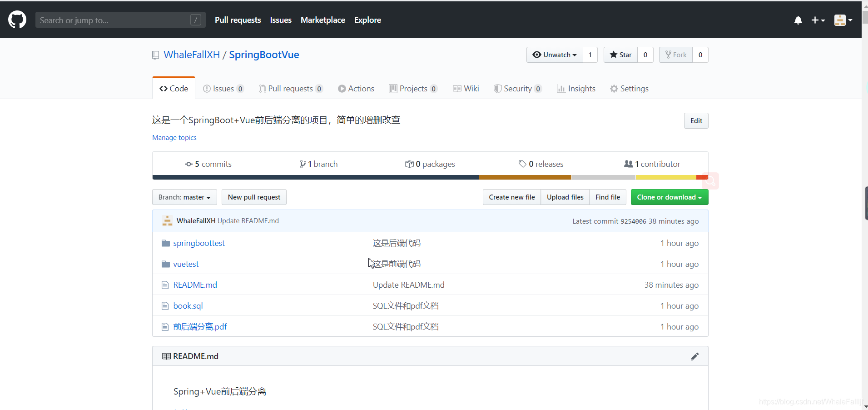Open the user avatar menu
Screen dimensions: 868x410
coord(843,20)
